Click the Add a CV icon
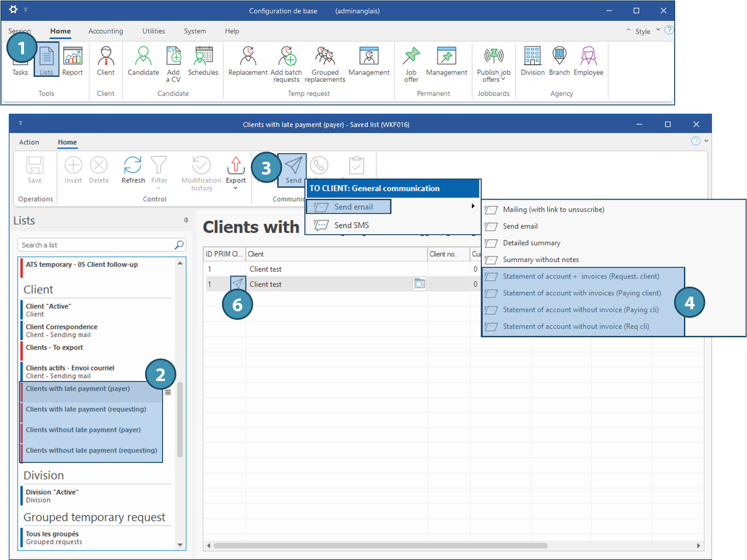Screen dimensions: 747x560 [174, 56]
